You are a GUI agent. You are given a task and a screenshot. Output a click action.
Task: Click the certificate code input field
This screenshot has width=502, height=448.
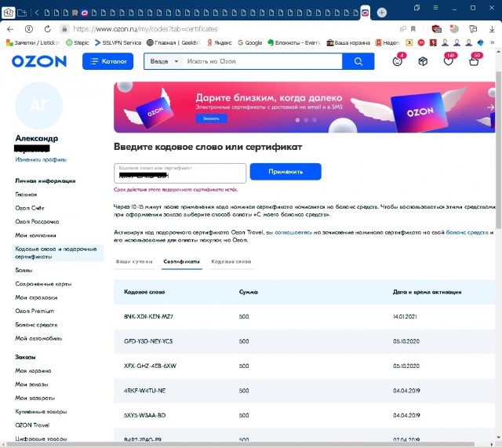click(x=180, y=173)
